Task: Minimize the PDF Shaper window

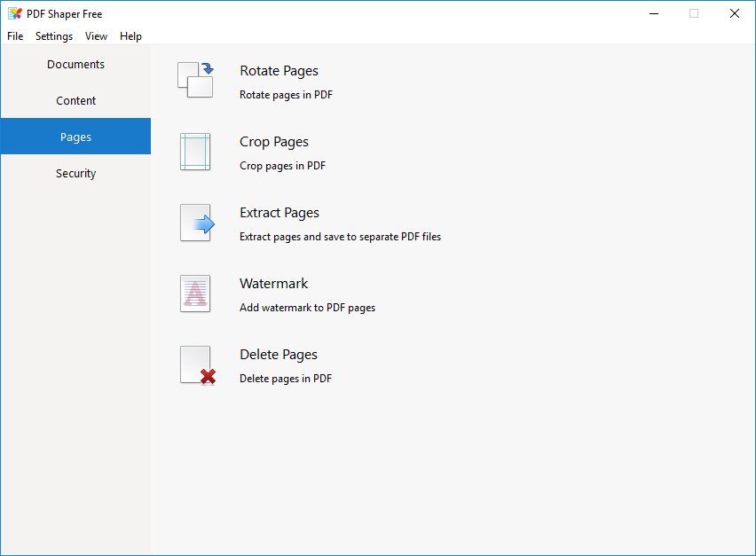Action: click(x=654, y=13)
